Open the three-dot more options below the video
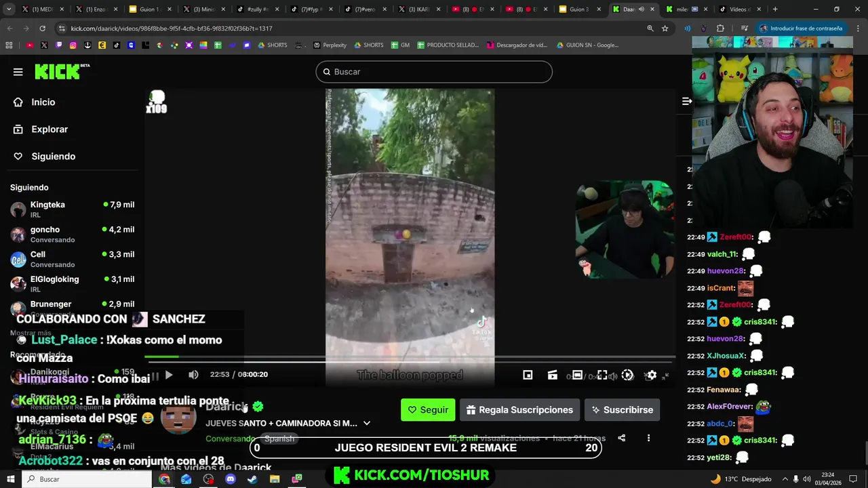This screenshot has height=488, width=868. [648, 438]
